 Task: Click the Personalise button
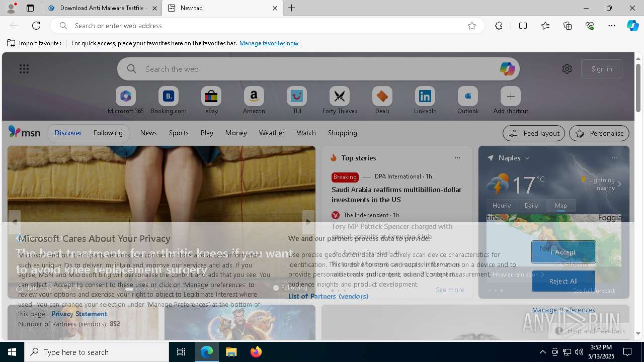[x=599, y=133]
